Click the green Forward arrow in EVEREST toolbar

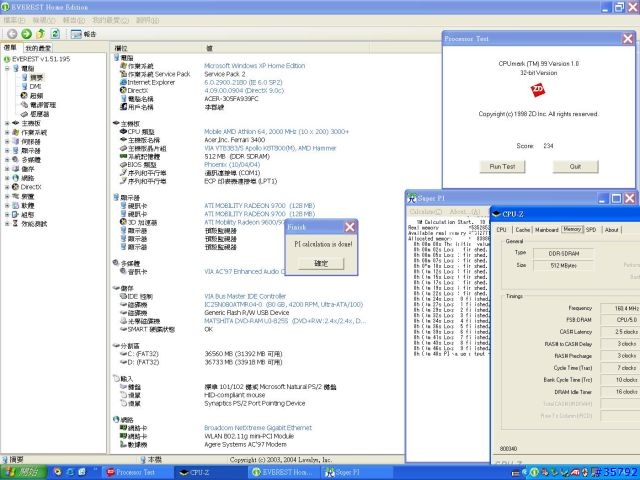click(x=27, y=34)
